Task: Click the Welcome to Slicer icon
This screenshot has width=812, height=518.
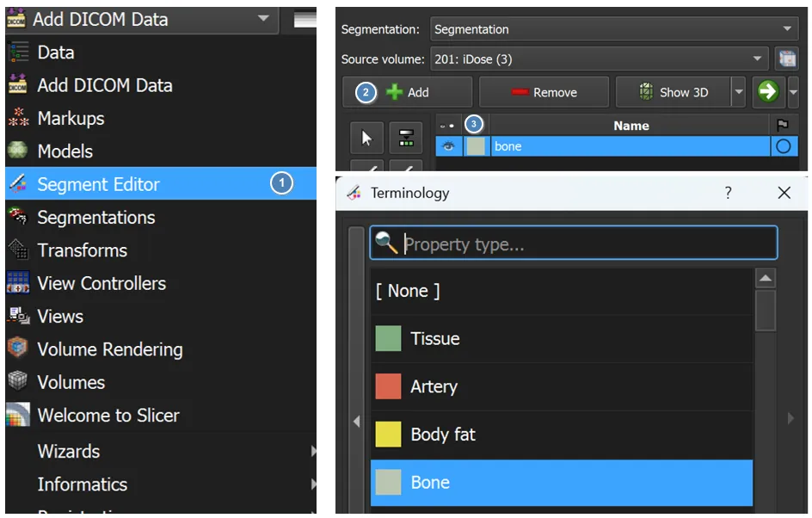Action: (x=17, y=415)
